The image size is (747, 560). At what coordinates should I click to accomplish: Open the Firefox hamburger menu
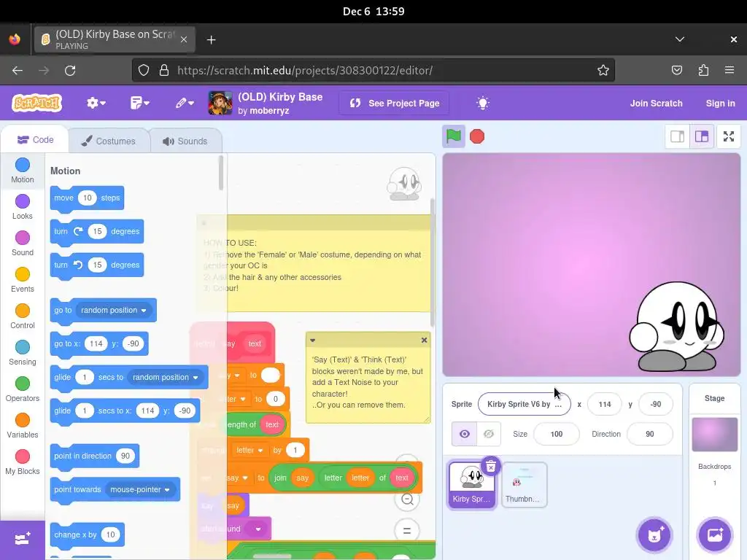729,71
